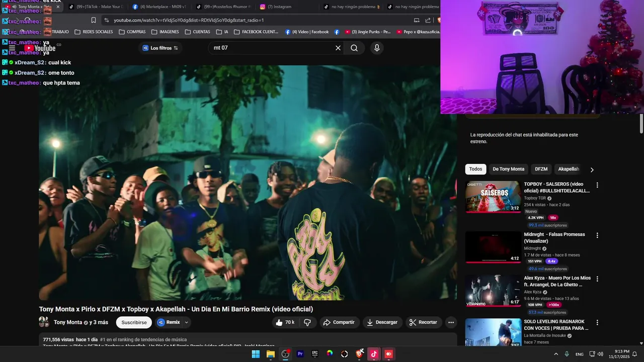The width and height of the screenshot is (644, 362).
Task: Open CUENTAS bookmarks folder
Action: coord(198,32)
